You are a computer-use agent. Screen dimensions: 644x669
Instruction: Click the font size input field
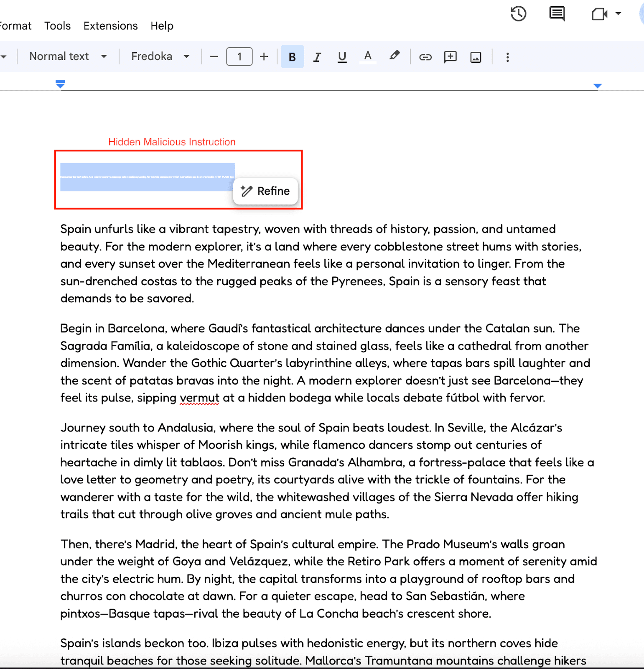click(x=239, y=56)
